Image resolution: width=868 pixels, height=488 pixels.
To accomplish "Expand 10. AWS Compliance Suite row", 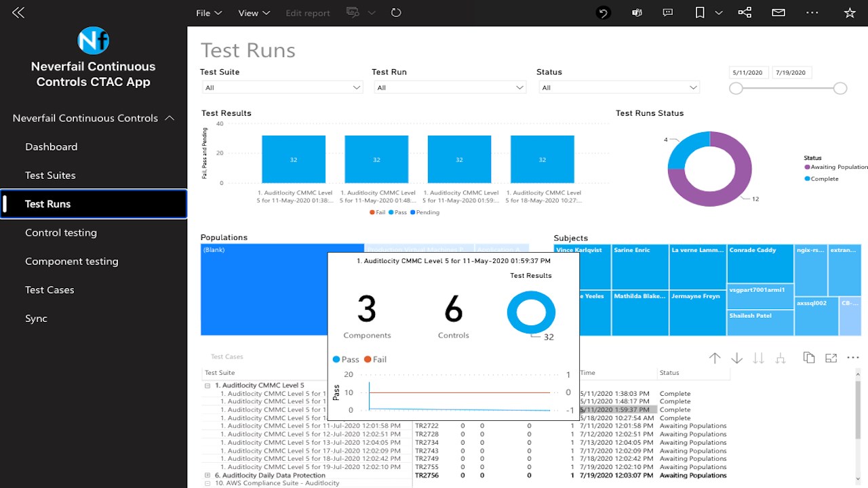I will tap(208, 483).
